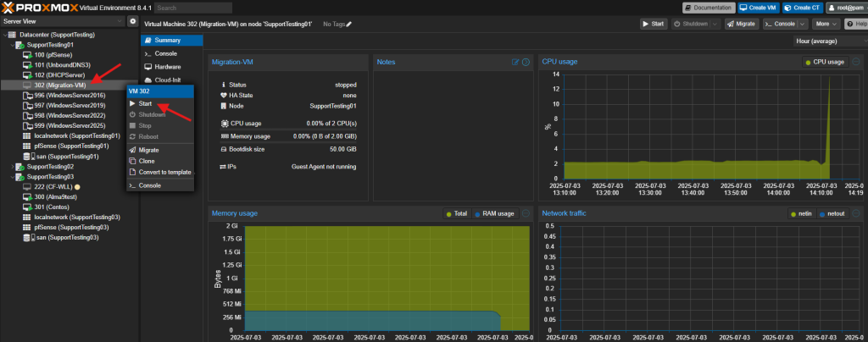Switch to the Hardware tab
Image resolution: width=868 pixels, height=342 pixels.
pyautogui.click(x=171, y=67)
